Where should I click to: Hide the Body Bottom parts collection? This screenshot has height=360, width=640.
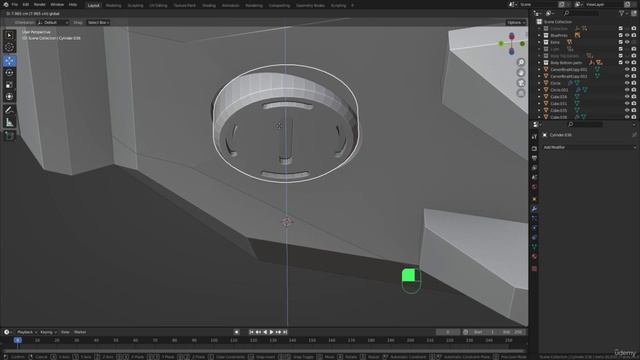coord(627,62)
